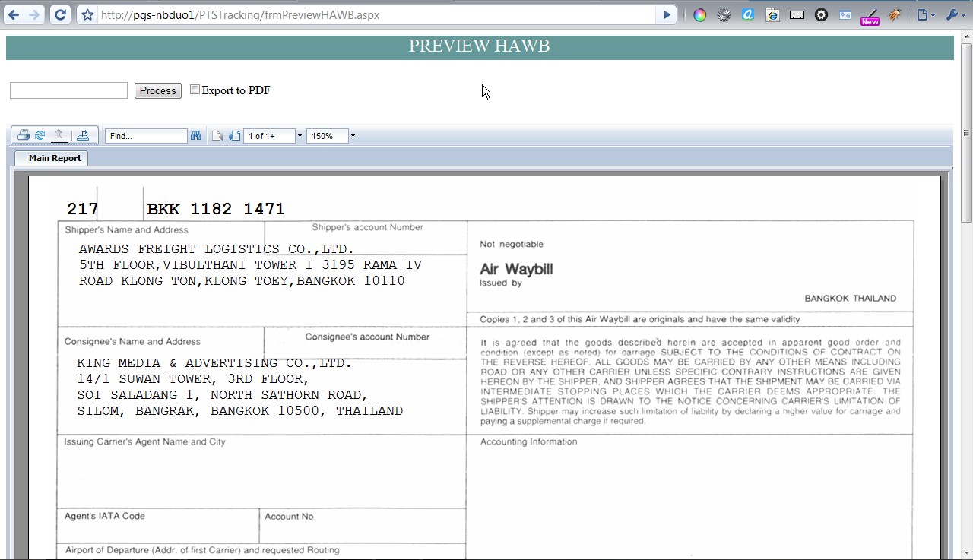Viewport: 973px width, 560px height.
Task: Click the "Agent's IATA Code" label
Action: (105, 516)
